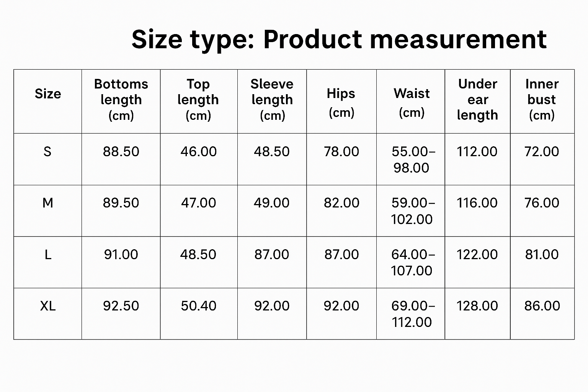This screenshot has height=392, width=588.
Task: Select the 88.50 bottoms length cell
Action: click(x=121, y=152)
